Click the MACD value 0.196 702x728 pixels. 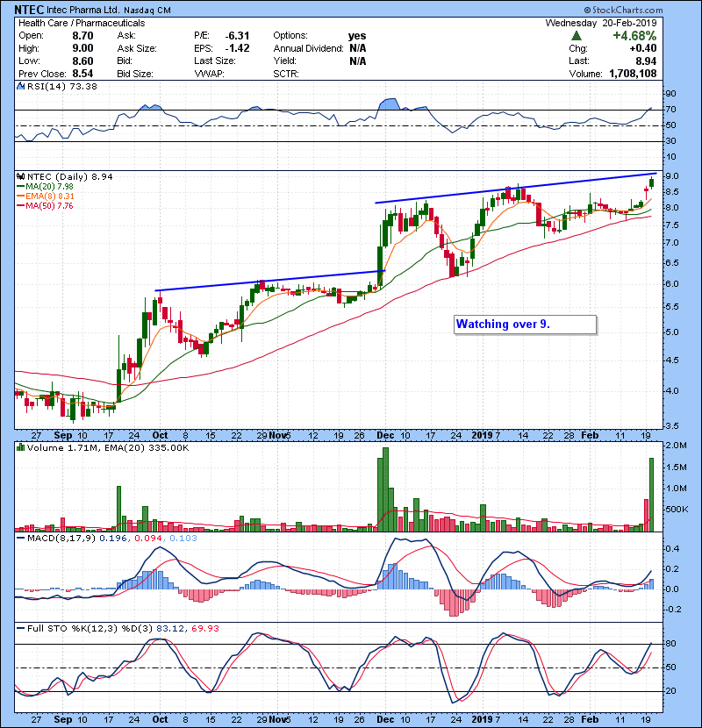coord(112,539)
